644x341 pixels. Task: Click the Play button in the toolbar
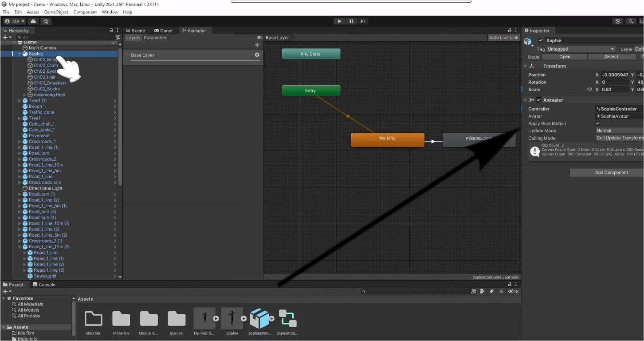(x=339, y=21)
